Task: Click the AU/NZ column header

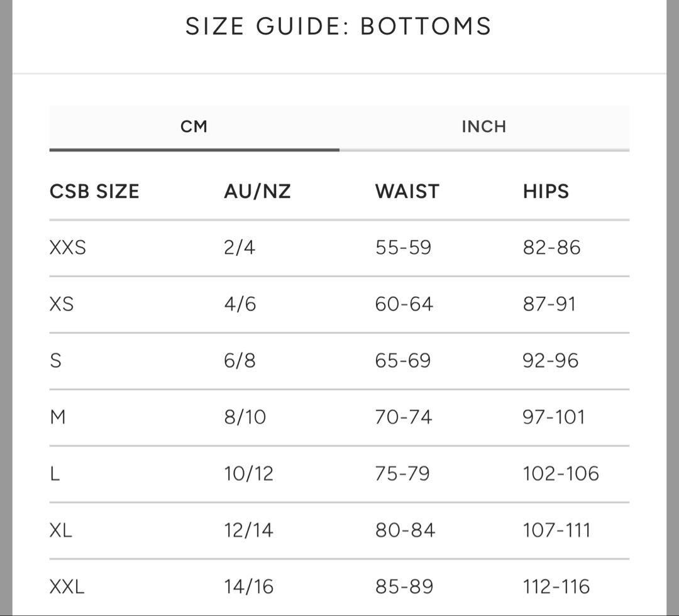Action: [257, 191]
